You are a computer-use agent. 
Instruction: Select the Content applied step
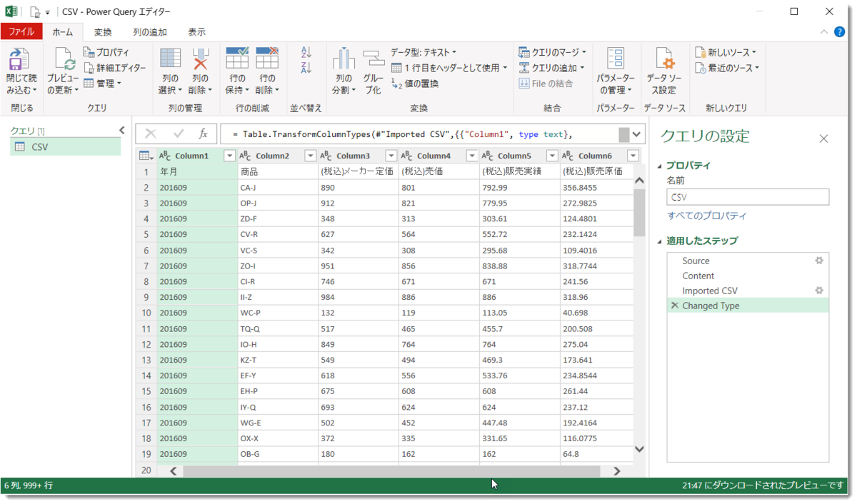[x=748, y=276]
